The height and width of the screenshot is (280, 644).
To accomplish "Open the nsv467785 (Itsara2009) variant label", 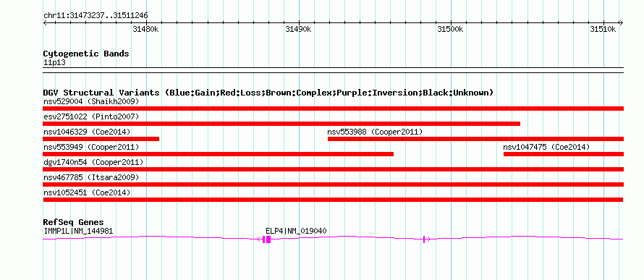I will 91,177.
